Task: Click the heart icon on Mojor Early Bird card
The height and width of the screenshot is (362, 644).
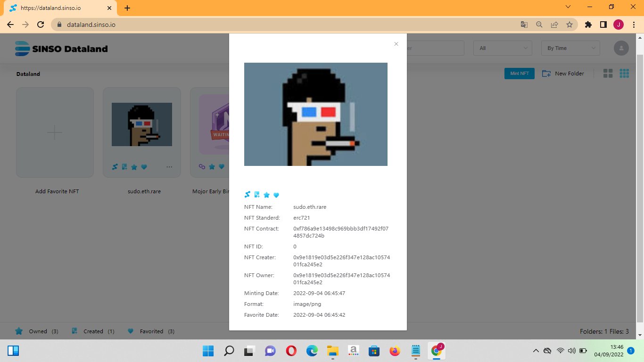Action: (222, 167)
